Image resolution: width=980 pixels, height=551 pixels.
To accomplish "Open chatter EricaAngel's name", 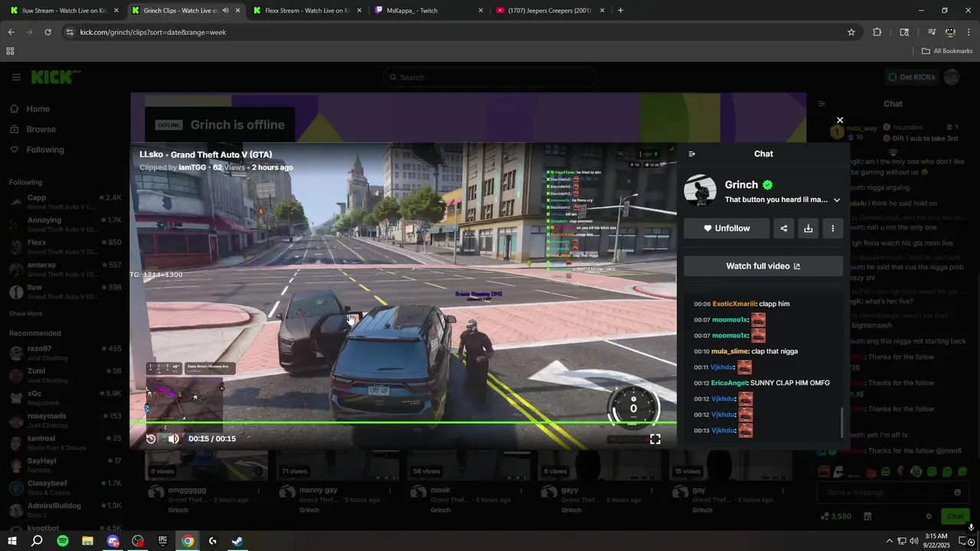I will (x=729, y=383).
